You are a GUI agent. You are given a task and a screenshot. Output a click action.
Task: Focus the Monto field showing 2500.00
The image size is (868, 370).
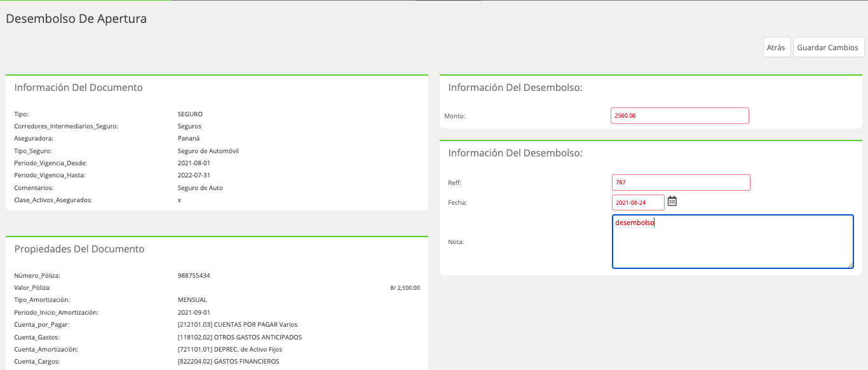coord(680,116)
